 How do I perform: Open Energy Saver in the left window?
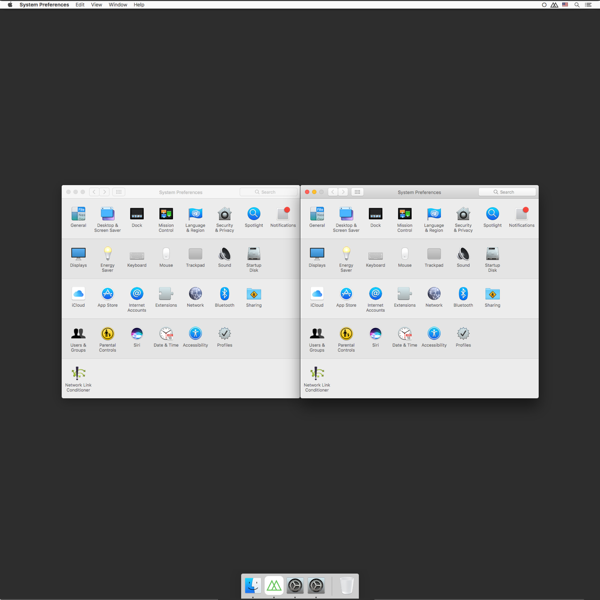(108, 259)
